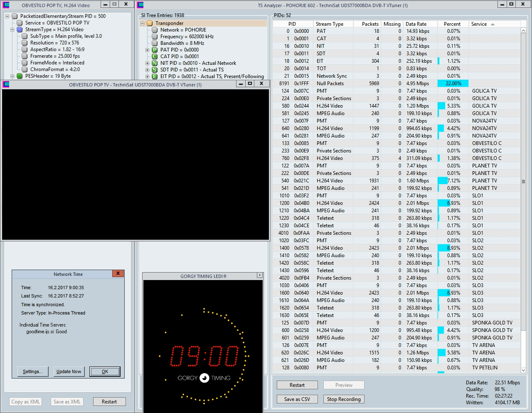Click the TS Analyzer window title icon
Image resolution: width=532 pixels, height=413 pixels.
(x=140, y=5)
